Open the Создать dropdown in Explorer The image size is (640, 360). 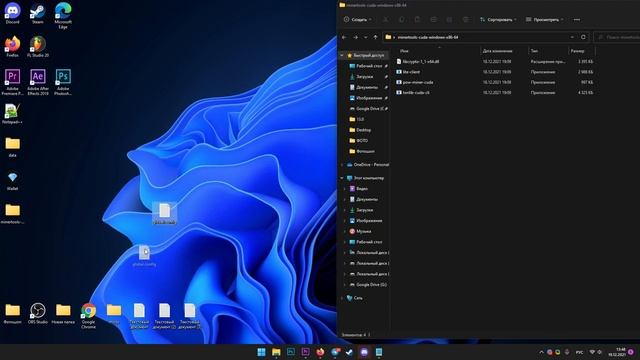point(357,20)
